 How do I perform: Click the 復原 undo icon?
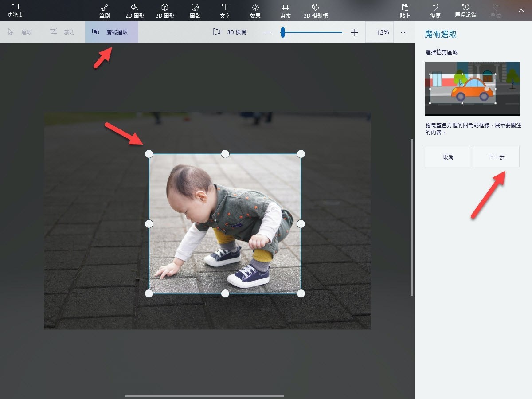click(435, 11)
